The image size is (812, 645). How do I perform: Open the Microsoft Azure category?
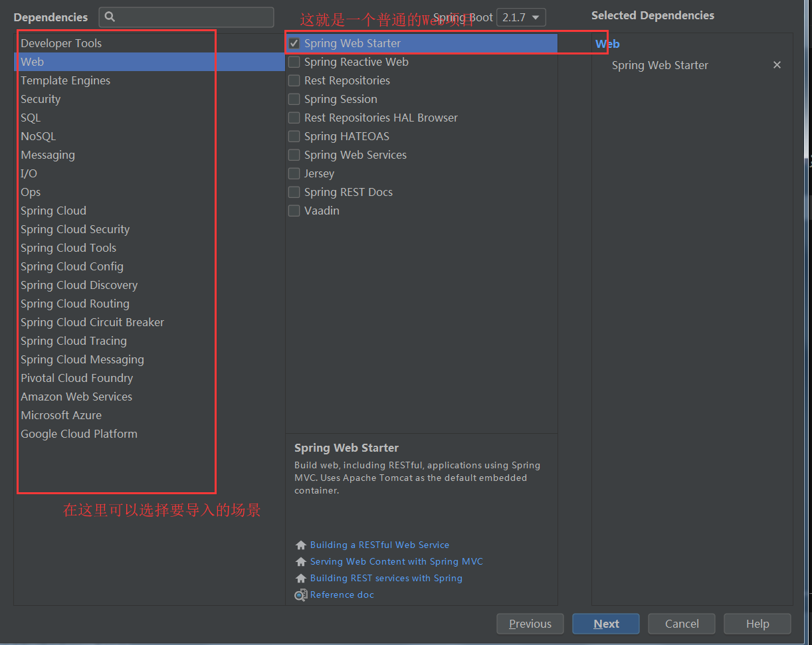pos(150,415)
